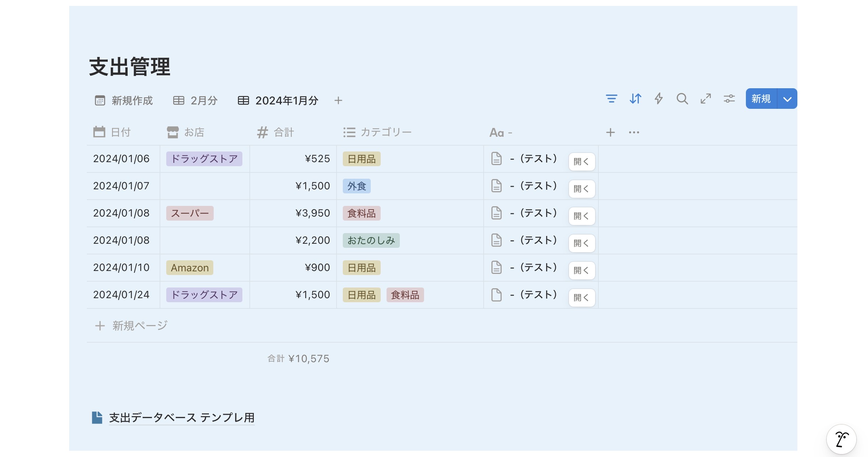The width and height of the screenshot is (868, 457).
Task: Open database search magnifier icon
Action: tap(682, 99)
